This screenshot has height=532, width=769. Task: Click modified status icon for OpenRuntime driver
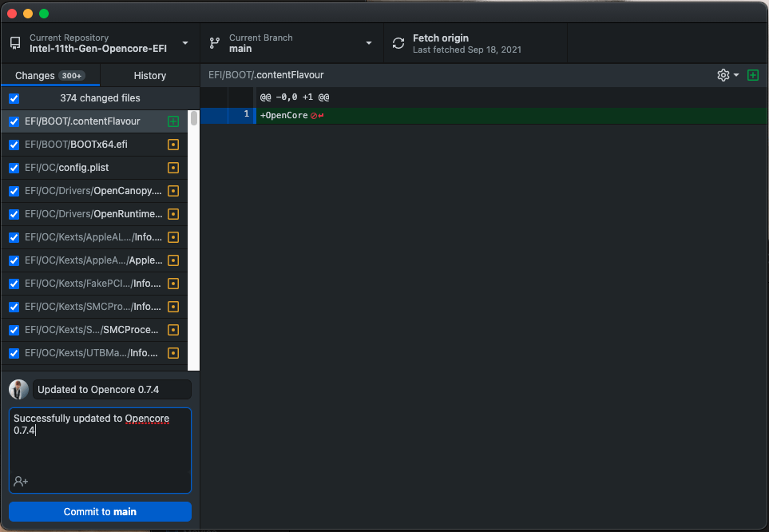(x=173, y=214)
